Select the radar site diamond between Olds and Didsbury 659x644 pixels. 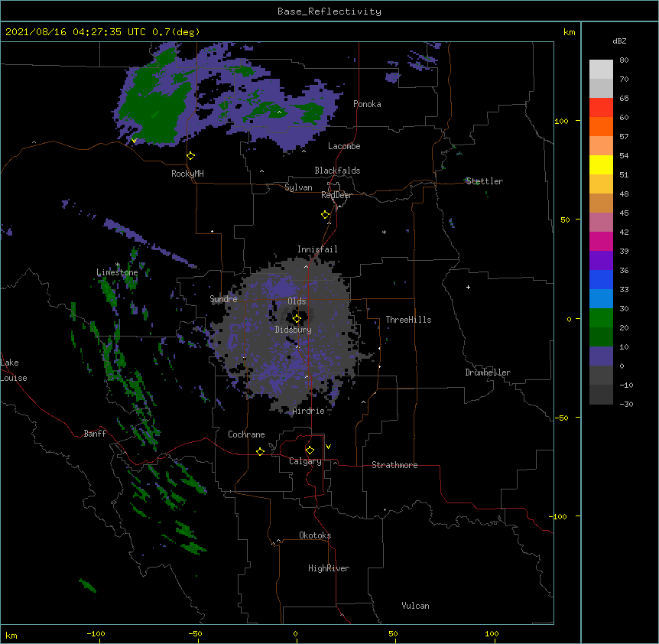pos(297,319)
